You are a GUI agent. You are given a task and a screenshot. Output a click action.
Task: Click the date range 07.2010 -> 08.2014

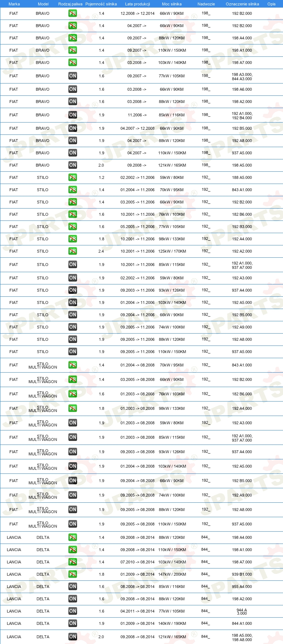[138, 562]
